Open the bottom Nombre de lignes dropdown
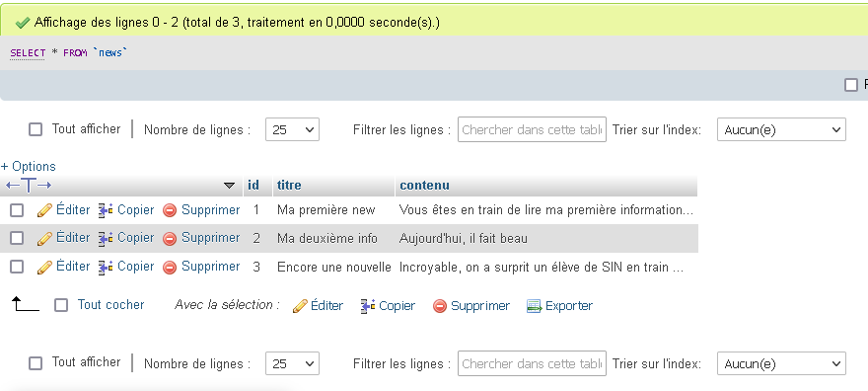 (x=292, y=364)
